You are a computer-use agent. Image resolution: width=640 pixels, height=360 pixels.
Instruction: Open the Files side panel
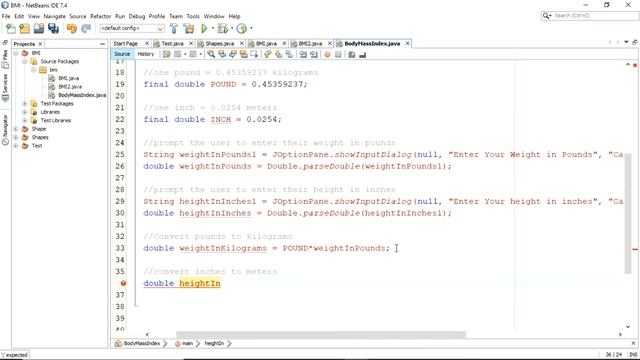(5, 59)
